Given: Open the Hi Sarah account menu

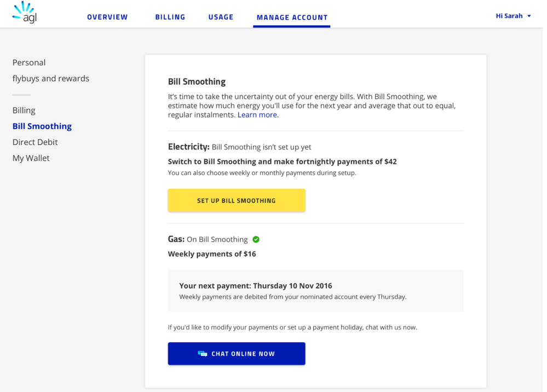Looking at the screenshot, I should 509,16.
